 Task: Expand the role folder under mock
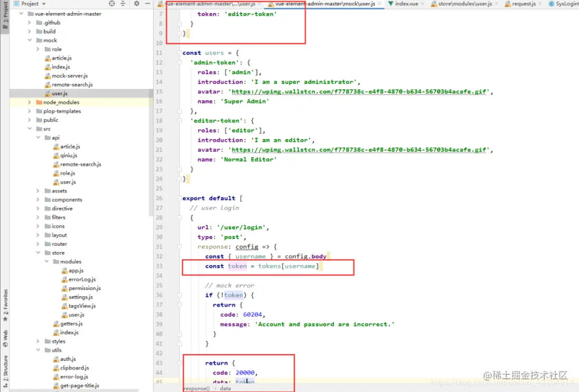pyautogui.click(x=38, y=49)
